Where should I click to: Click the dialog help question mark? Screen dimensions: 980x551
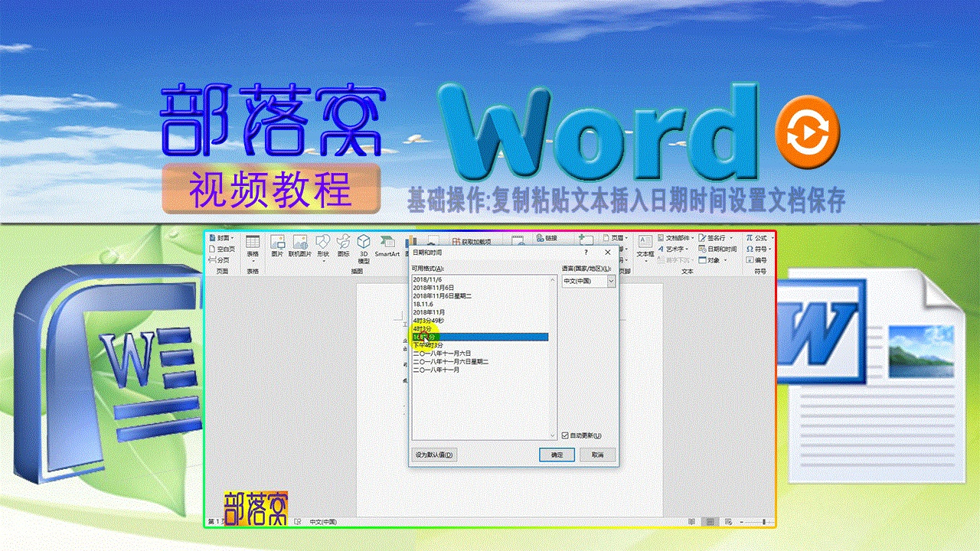click(x=586, y=252)
